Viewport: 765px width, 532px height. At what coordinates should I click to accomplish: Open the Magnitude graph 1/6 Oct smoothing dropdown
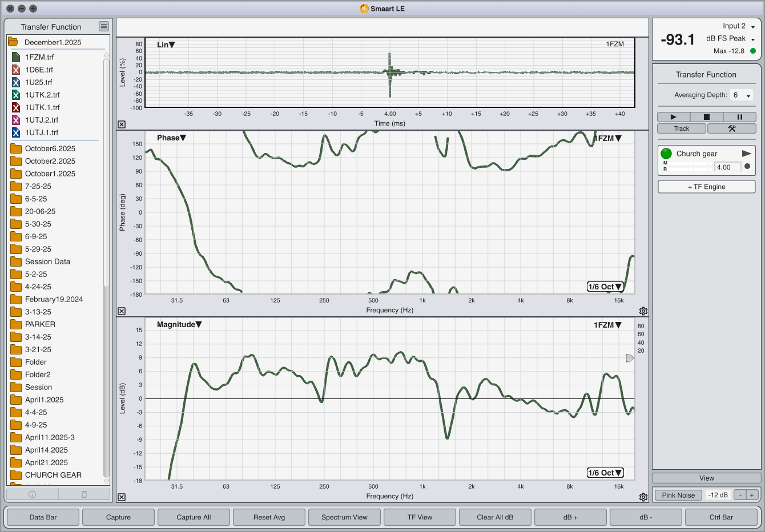coord(605,473)
